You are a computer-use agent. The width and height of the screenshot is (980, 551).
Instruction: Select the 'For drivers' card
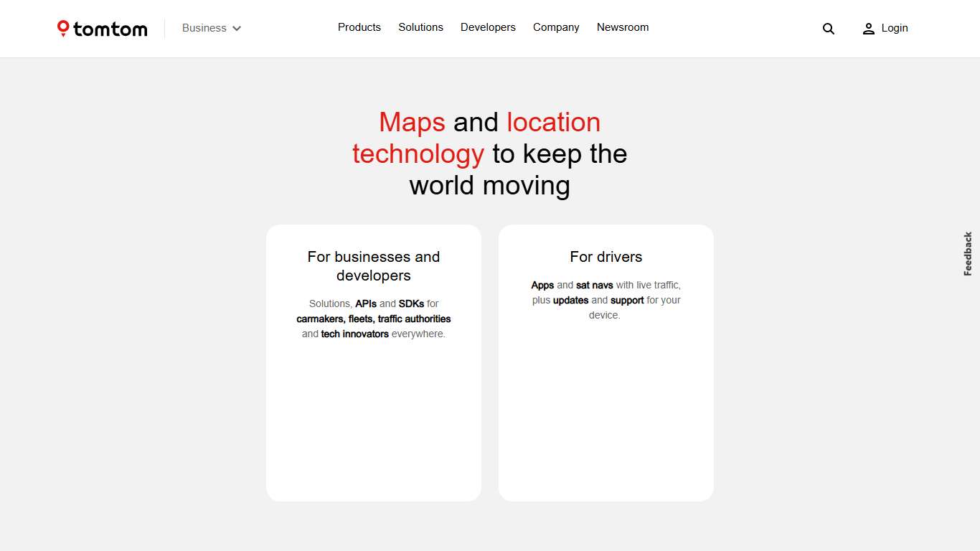[606, 362]
